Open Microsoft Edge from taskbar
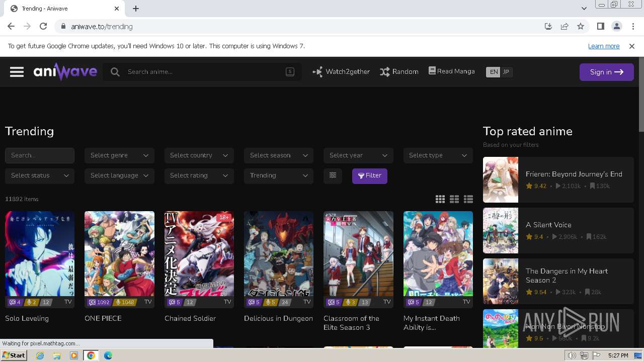Screen dimensions: 644x362 point(108,355)
